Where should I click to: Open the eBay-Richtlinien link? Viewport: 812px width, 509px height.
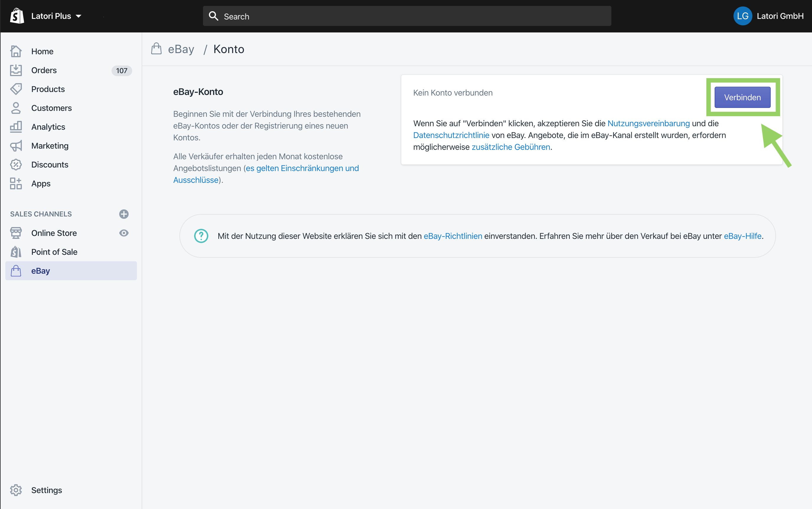[453, 236]
